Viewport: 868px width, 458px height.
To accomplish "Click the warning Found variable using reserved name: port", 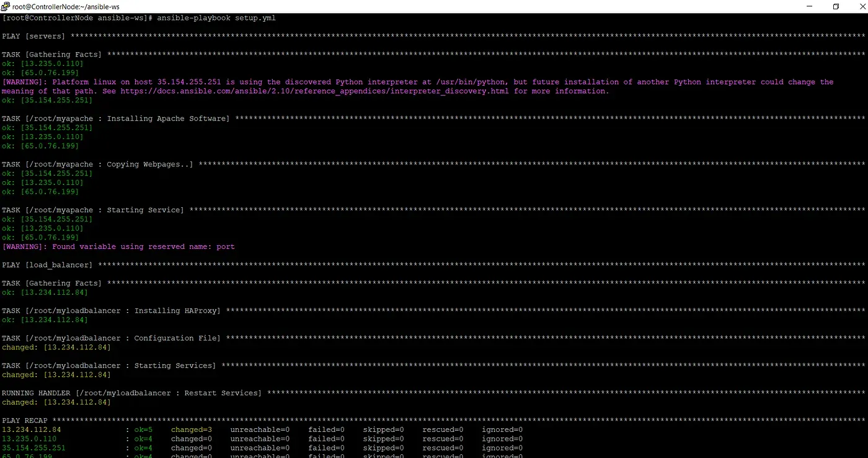I will coord(118,247).
